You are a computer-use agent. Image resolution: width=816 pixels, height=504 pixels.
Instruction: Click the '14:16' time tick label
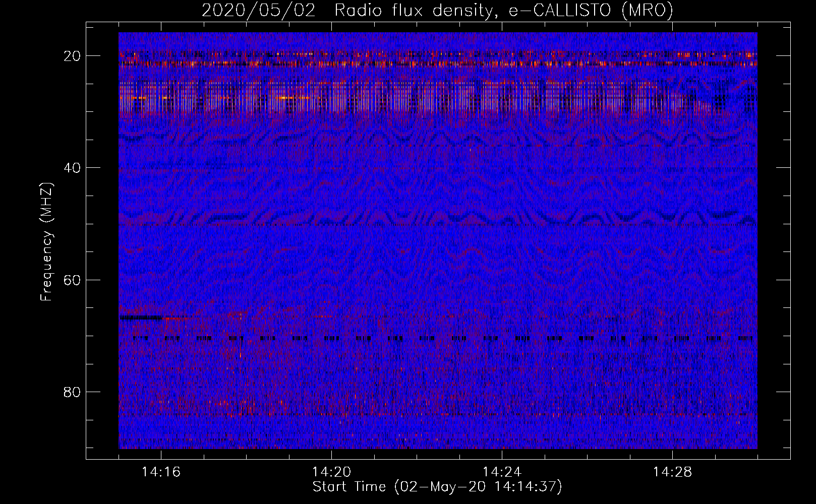click(161, 472)
